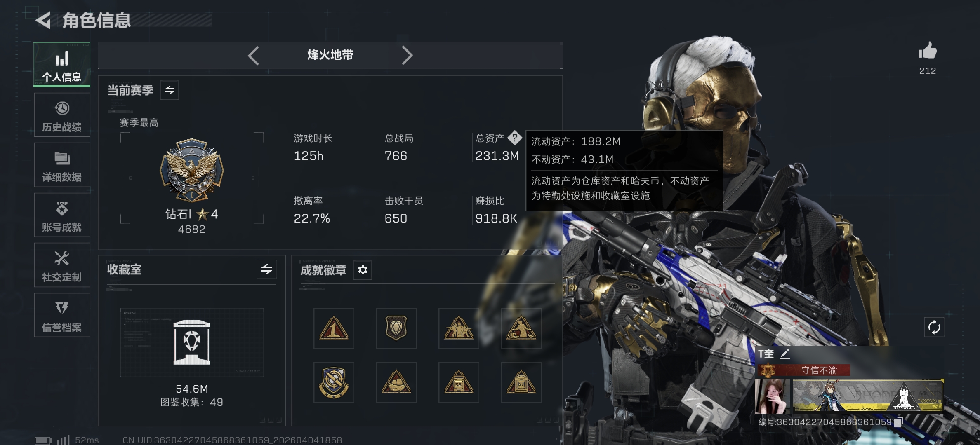The height and width of the screenshot is (445, 980).
Task: Open the 历史战绩 tab
Action: 62,115
